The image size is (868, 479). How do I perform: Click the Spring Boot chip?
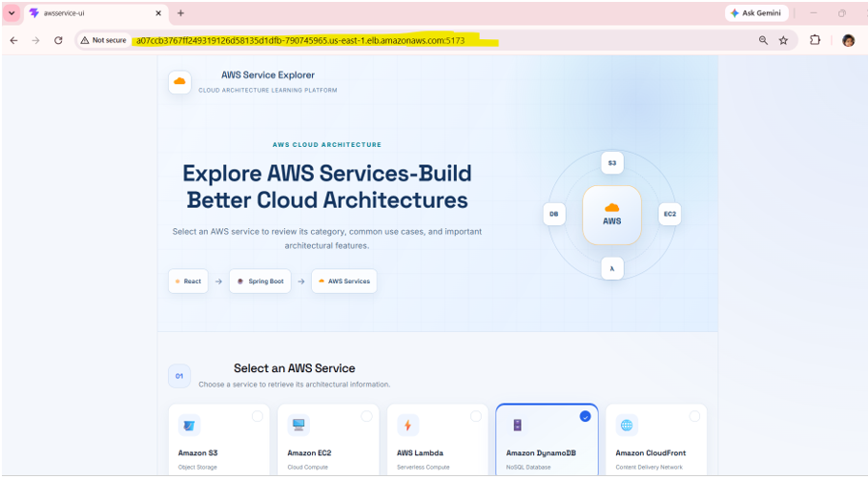[260, 281]
